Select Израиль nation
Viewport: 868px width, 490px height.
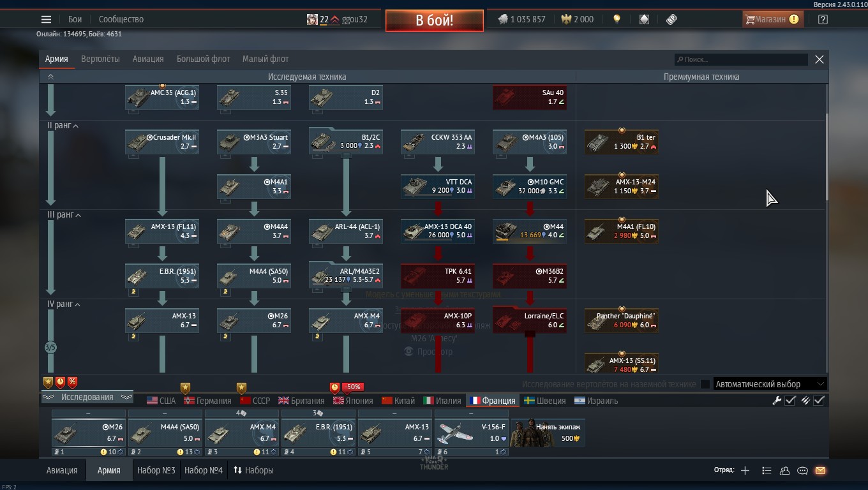pos(596,401)
